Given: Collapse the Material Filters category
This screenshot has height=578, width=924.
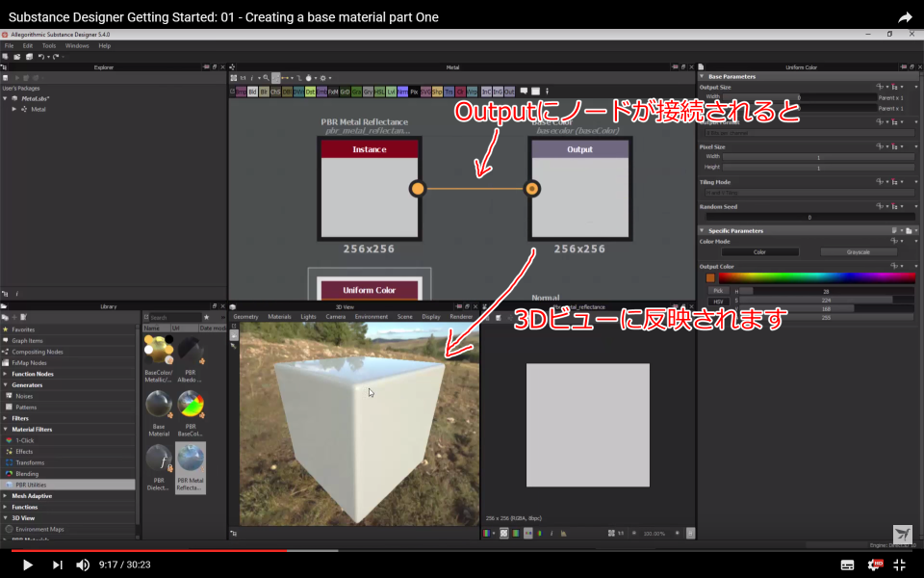Looking at the screenshot, I should coord(6,430).
